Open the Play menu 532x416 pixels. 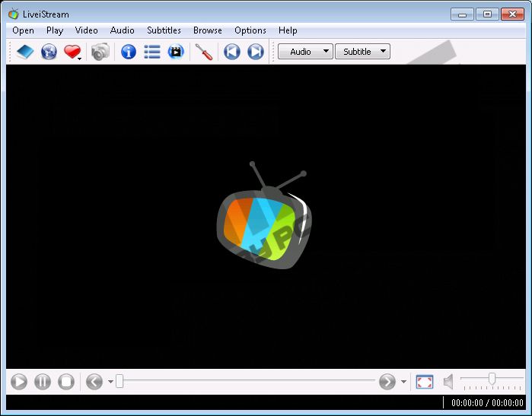coord(55,30)
